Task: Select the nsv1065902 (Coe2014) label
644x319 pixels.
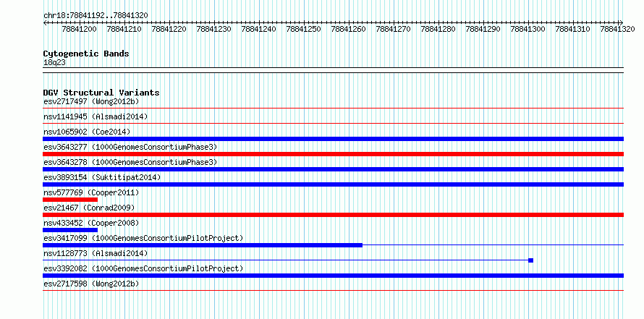Action: tap(87, 132)
